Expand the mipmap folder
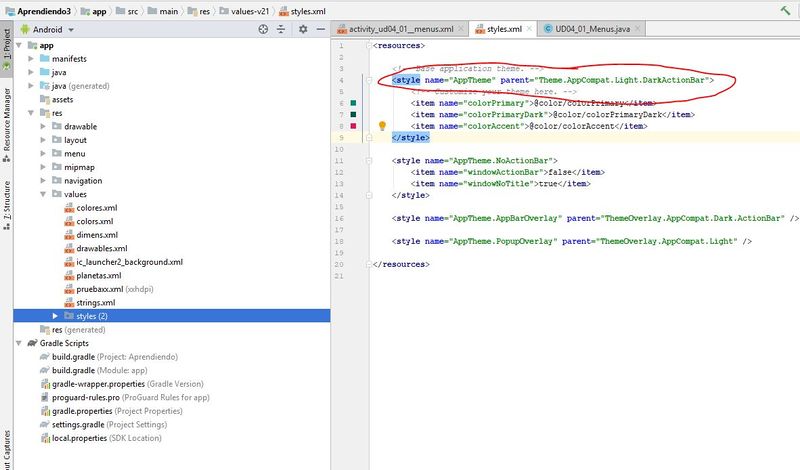This screenshot has width=800, height=470. (43, 167)
